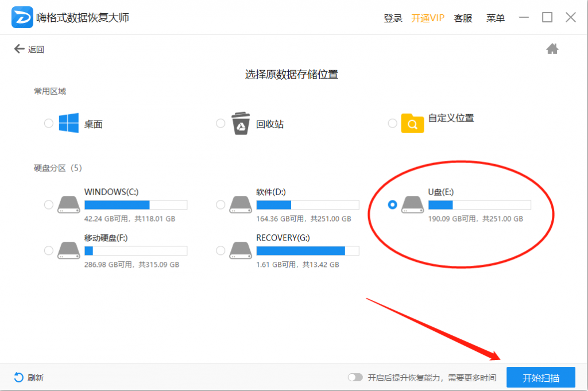The width and height of the screenshot is (588, 391).
Task: Click the 自定义位置 label
Action: pyautogui.click(x=451, y=118)
